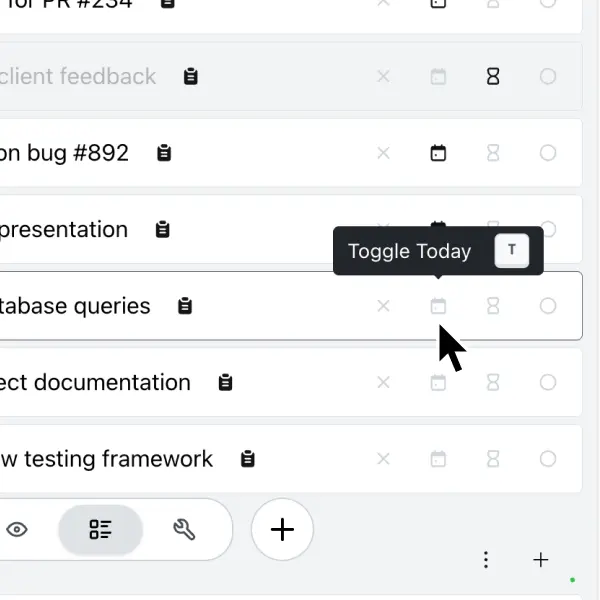
Task: Open wrench settings tool in bottom toolbar
Action: (184, 529)
